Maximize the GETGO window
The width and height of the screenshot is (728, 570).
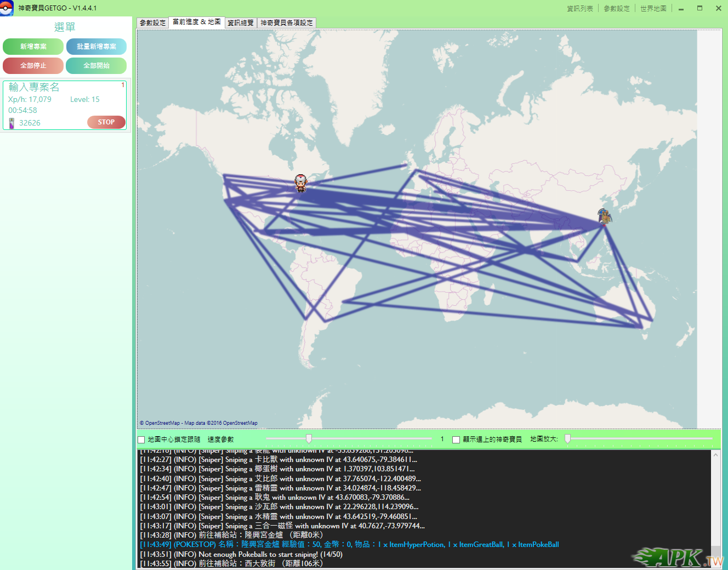click(699, 8)
